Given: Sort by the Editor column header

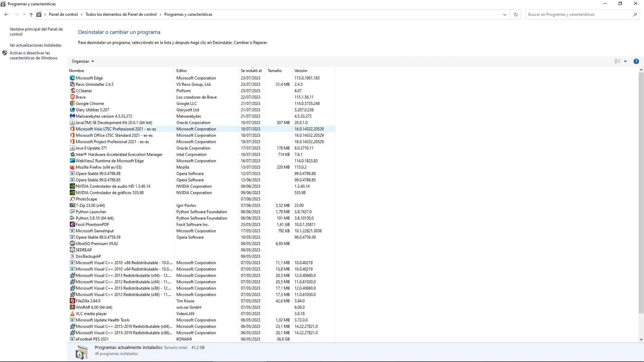Looking at the screenshot, I should pos(206,71).
